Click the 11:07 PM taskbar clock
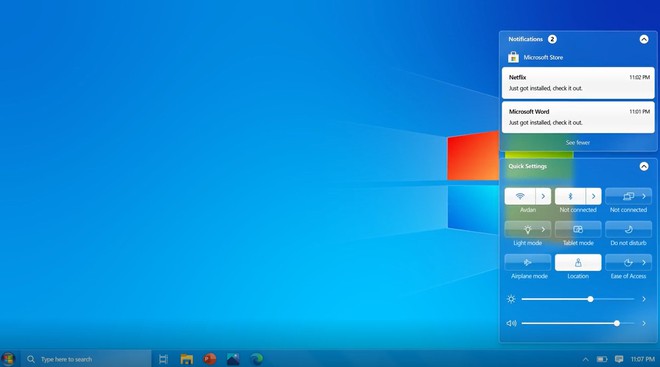The width and height of the screenshot is (660, 367). coord(643,359)
